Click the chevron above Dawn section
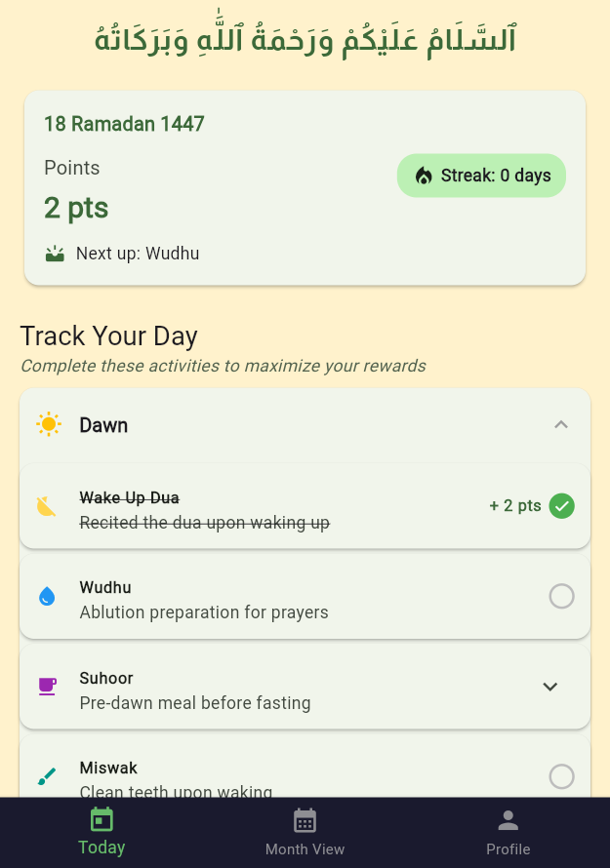 561,424
